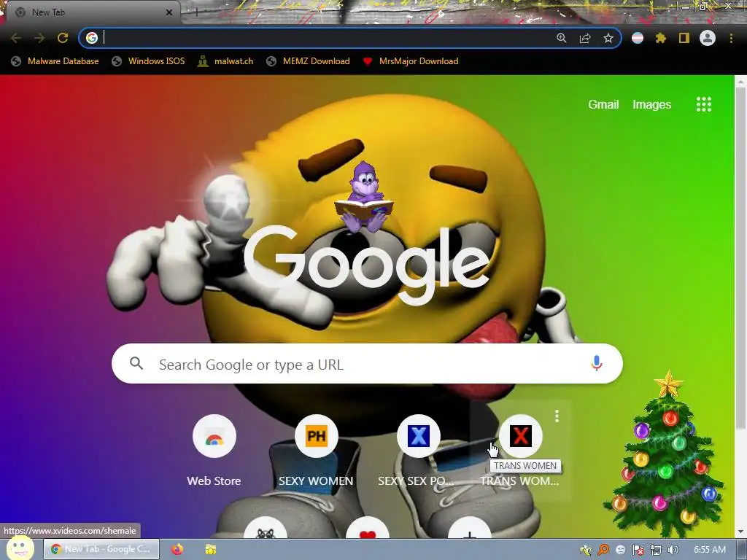Open the striped flag extension icon

(x=638, y=38)
